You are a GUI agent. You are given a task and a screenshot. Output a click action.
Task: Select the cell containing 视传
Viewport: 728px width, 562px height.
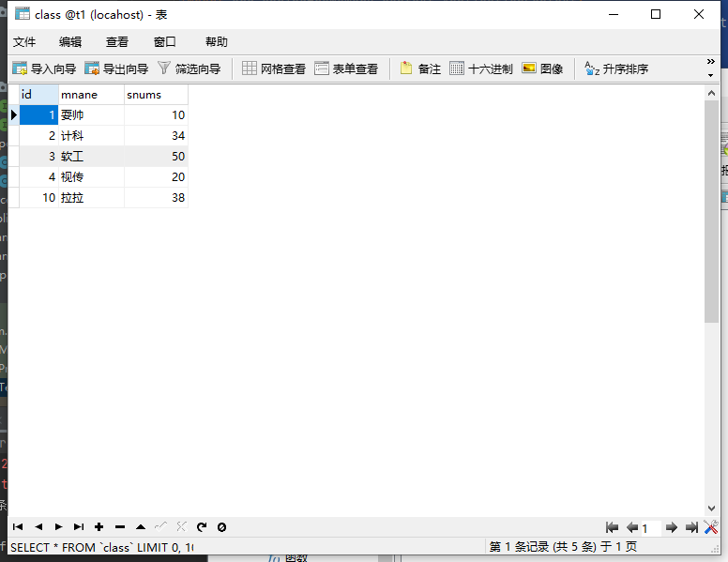coord(91,177)
